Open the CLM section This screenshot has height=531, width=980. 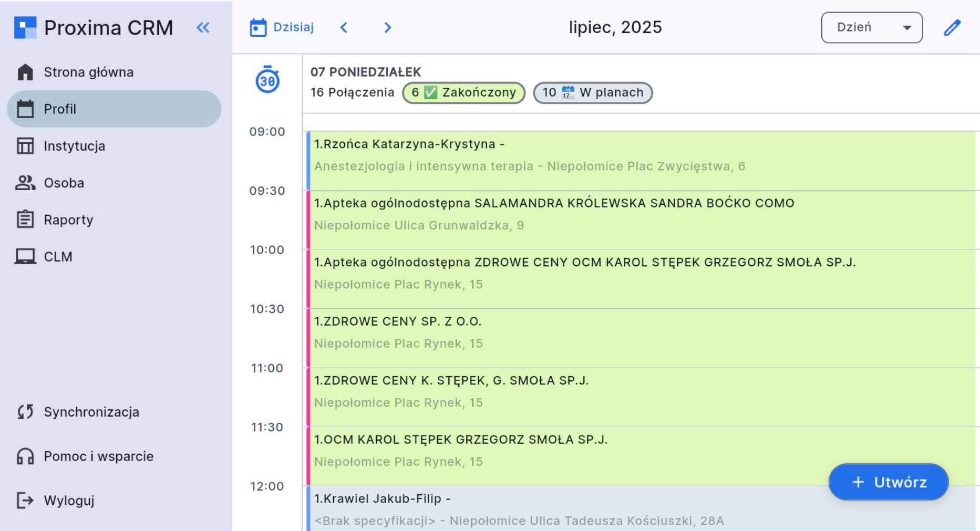[x=58, y=257]
